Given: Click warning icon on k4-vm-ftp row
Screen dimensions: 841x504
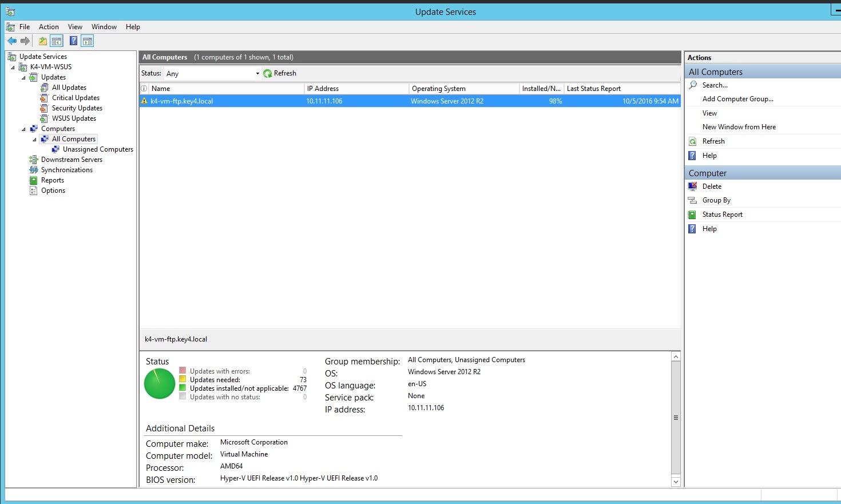Looking at the screenshot, I should [x=145, y=101].
